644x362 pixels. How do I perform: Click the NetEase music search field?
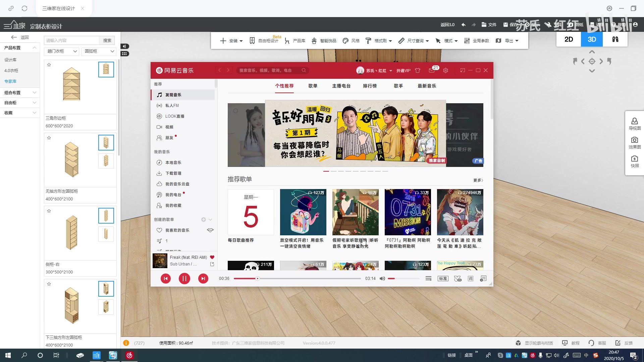click(272, 70)
